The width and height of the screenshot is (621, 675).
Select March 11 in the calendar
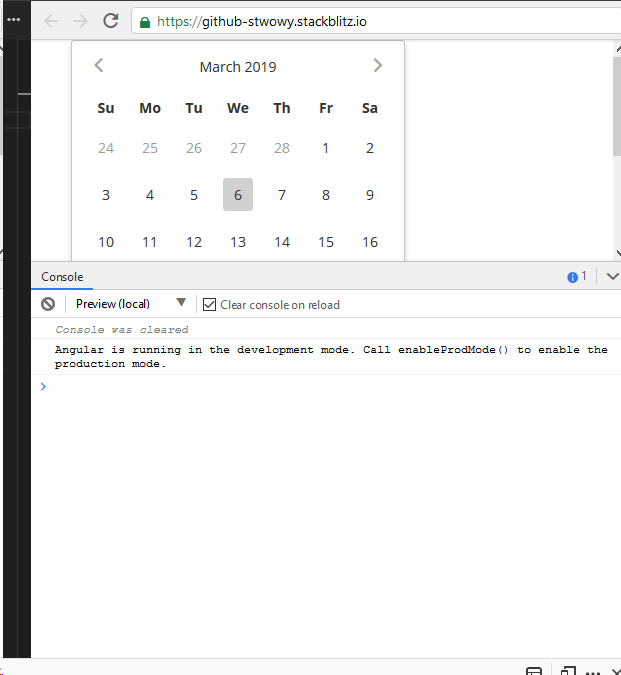(x=150, y=242)
